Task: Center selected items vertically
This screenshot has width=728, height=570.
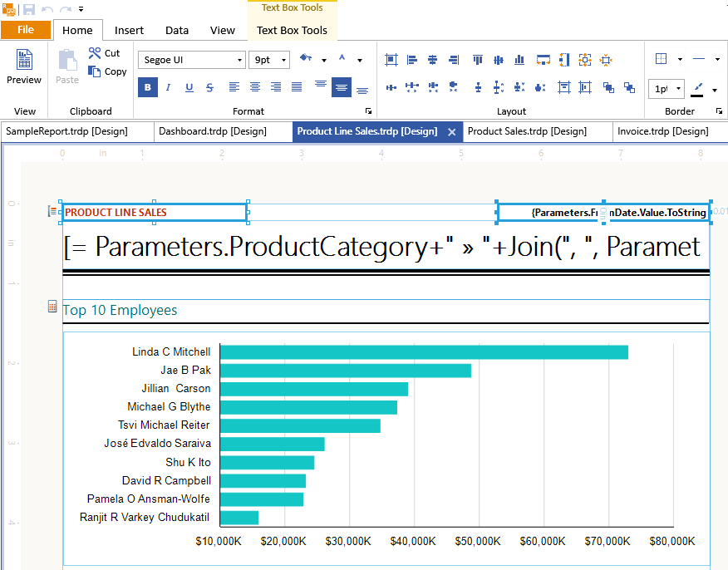Action: pyautogui.click(x=585, y=87)
